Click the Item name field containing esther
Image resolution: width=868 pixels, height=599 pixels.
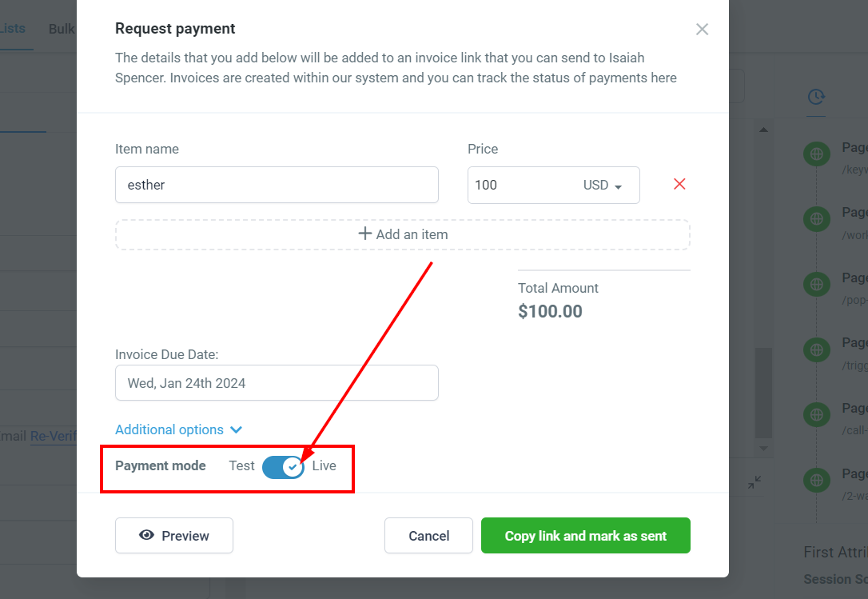pyautogui.click(x=277, y=185)
